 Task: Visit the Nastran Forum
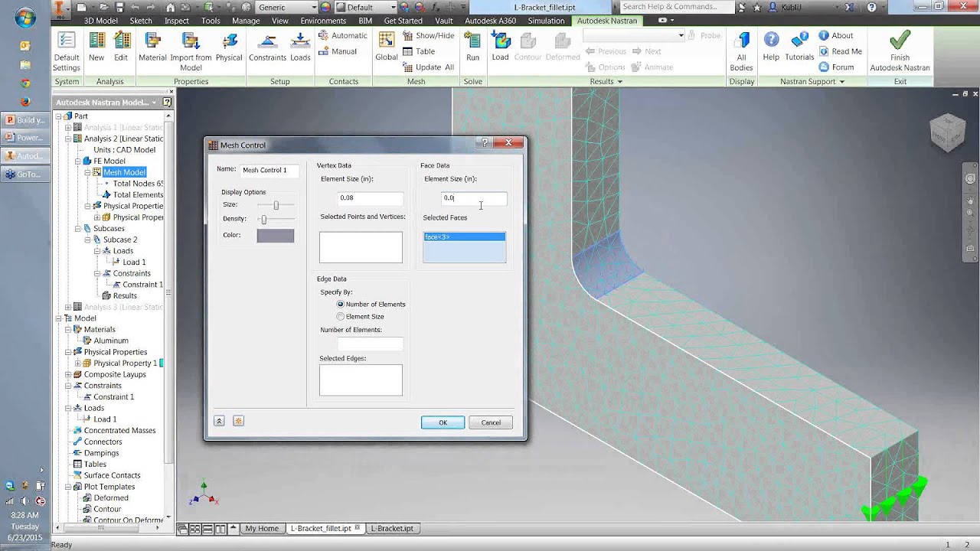[836, 67]
